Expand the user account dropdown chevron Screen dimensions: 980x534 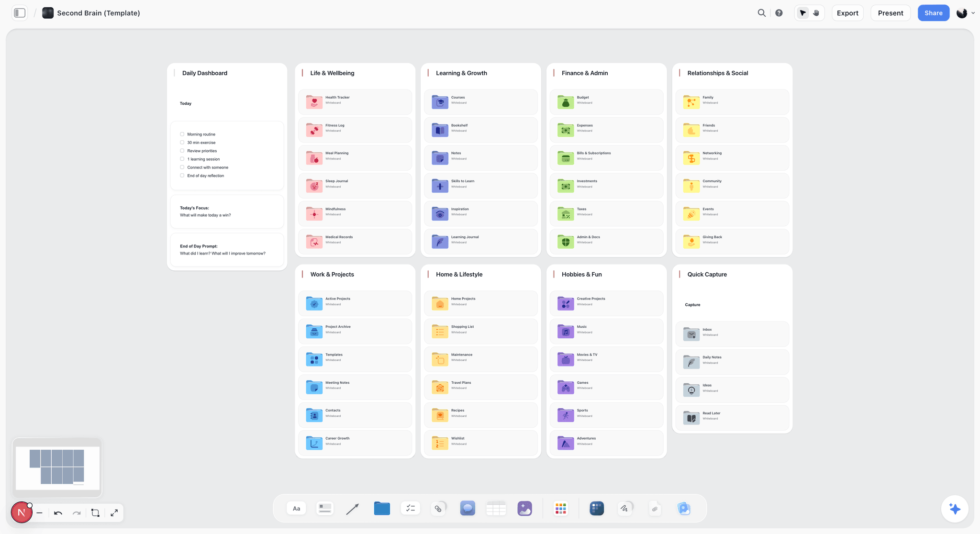[x=973, y=13]
